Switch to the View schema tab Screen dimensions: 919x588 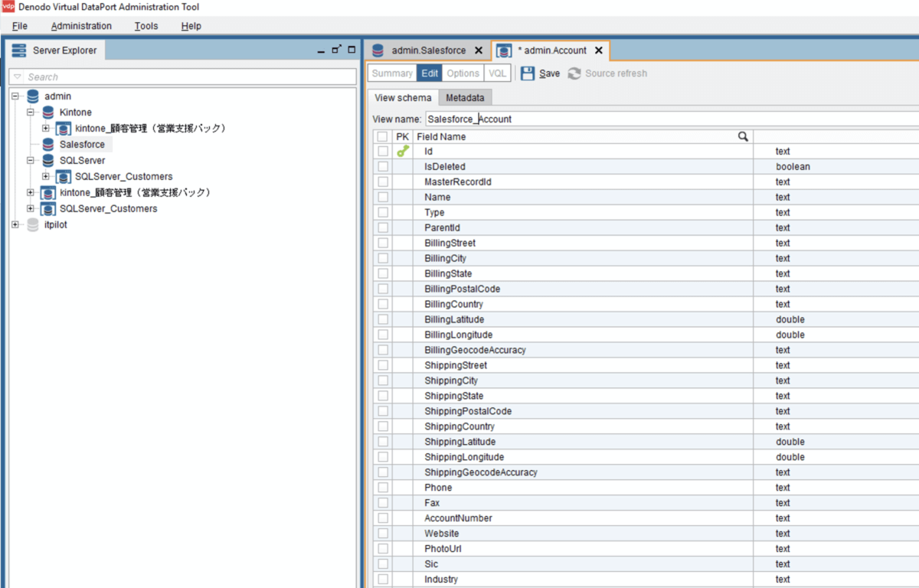(x=403, y=98)
